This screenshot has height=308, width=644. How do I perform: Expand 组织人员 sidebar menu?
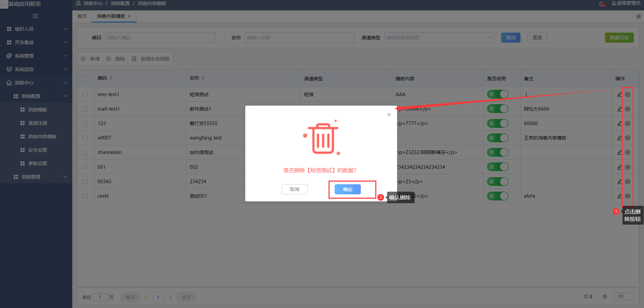click(x=36, y=29)
